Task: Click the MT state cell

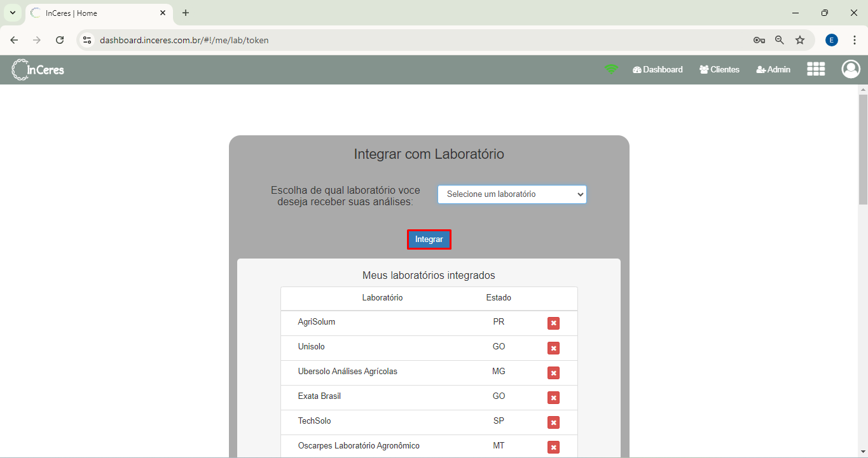Action: click(499, 446)
